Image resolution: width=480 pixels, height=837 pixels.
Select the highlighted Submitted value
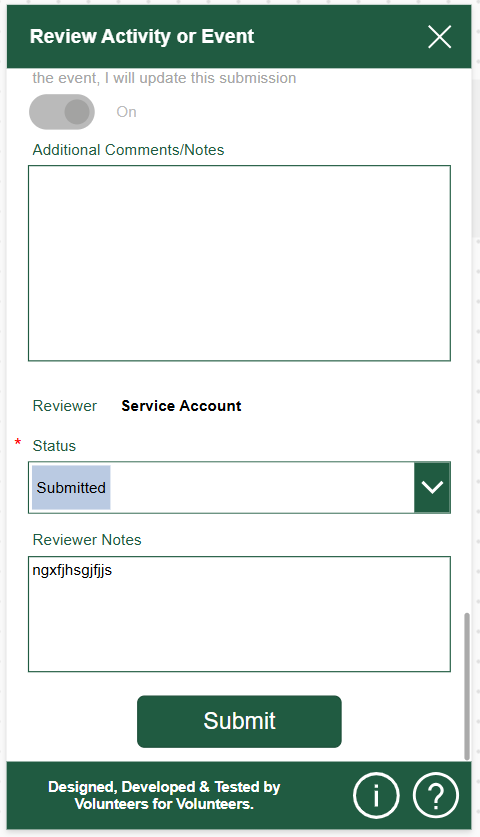click(71, 487)
